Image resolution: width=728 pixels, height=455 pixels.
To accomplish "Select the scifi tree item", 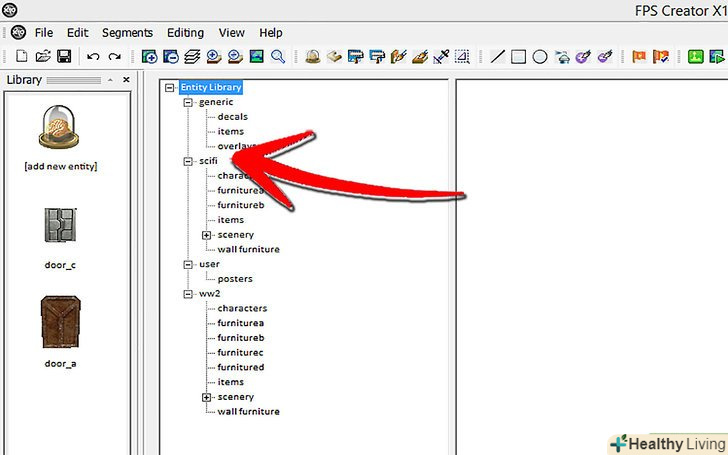I will pyautogui.click(x=208, y=161).
